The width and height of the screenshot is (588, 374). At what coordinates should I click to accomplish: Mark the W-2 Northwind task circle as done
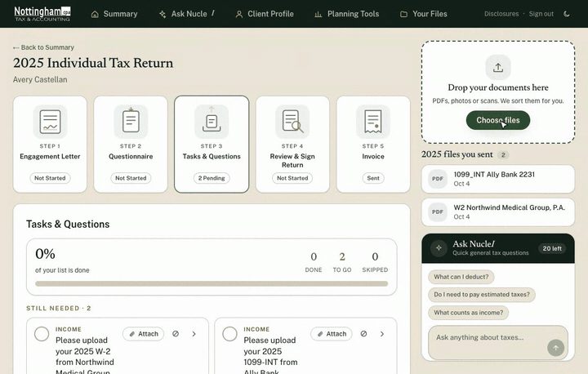(42, 333)
